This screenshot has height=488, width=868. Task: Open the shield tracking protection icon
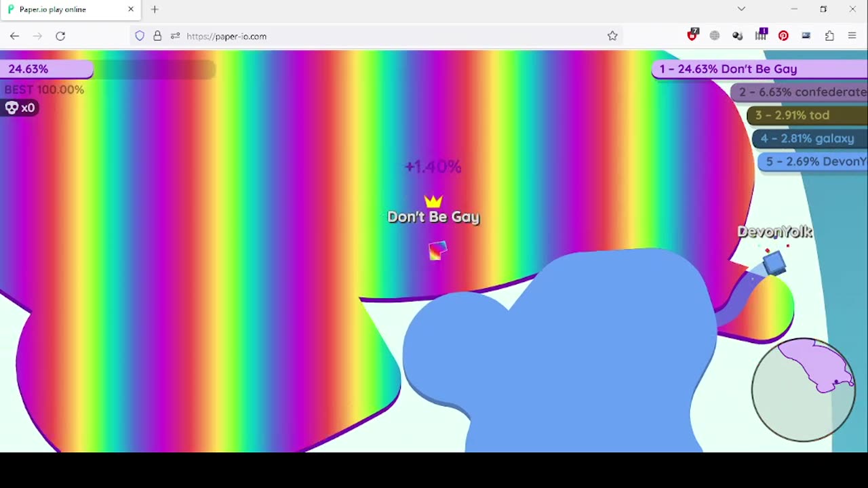140,36
